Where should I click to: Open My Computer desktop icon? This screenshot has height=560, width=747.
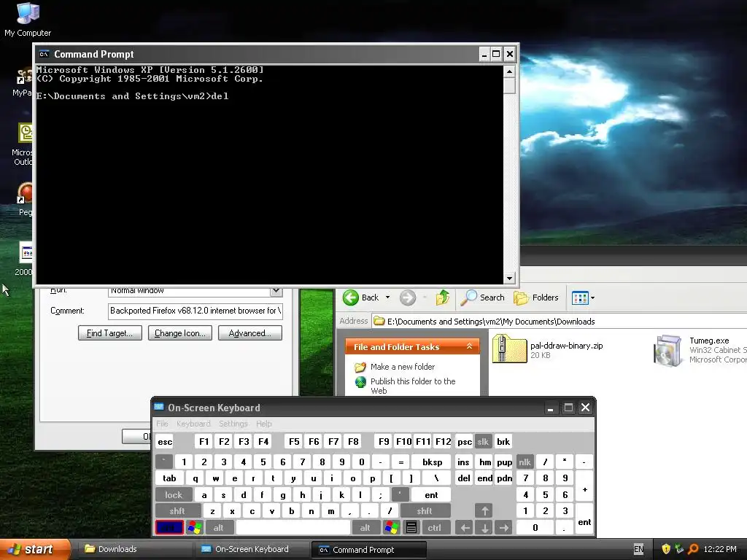(x=28, y=19)
